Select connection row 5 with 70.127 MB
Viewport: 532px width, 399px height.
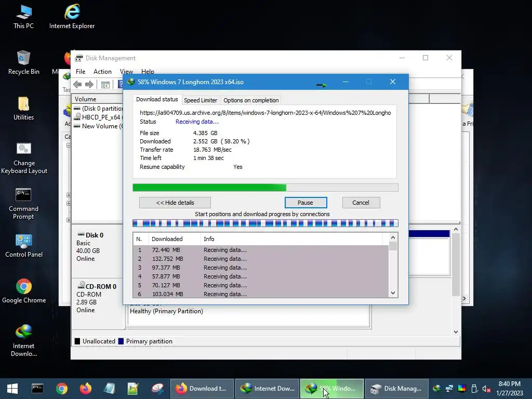coord(261,285)
